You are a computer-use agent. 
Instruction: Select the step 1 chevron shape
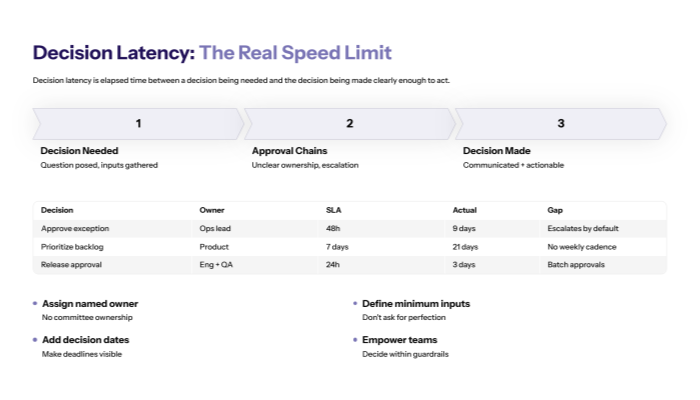(138, 124)
